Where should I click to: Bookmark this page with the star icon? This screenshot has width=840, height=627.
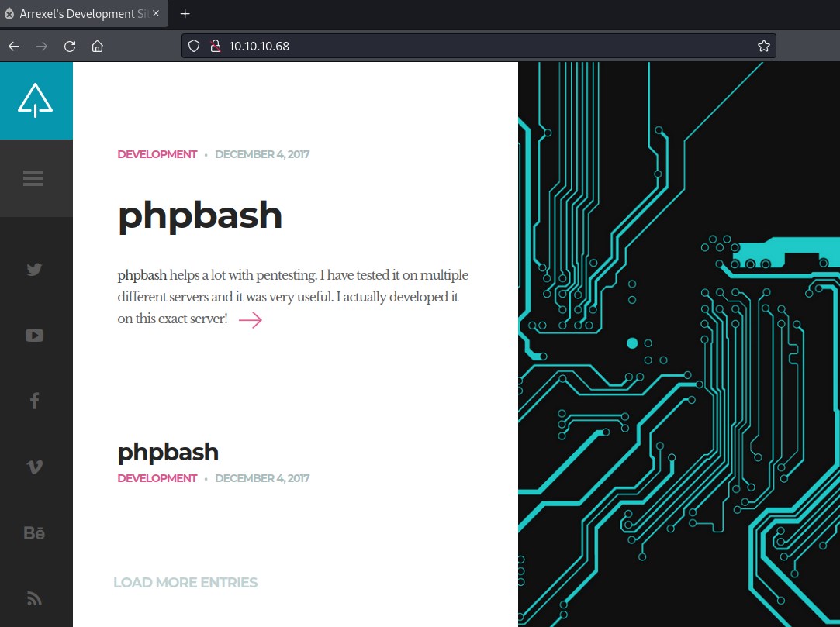coord(763,46)
